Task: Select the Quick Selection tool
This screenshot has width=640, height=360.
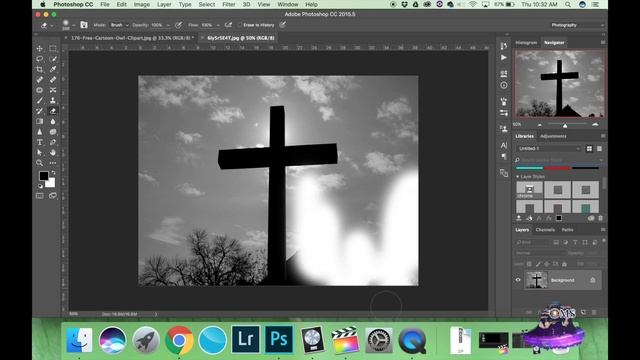Action: pyautogui.click(x=53, y=59)
